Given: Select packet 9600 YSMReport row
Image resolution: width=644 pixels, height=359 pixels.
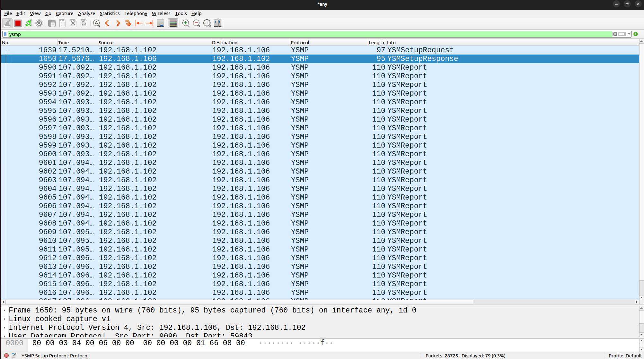Looking at the screenshot, I should coord(320,154).
